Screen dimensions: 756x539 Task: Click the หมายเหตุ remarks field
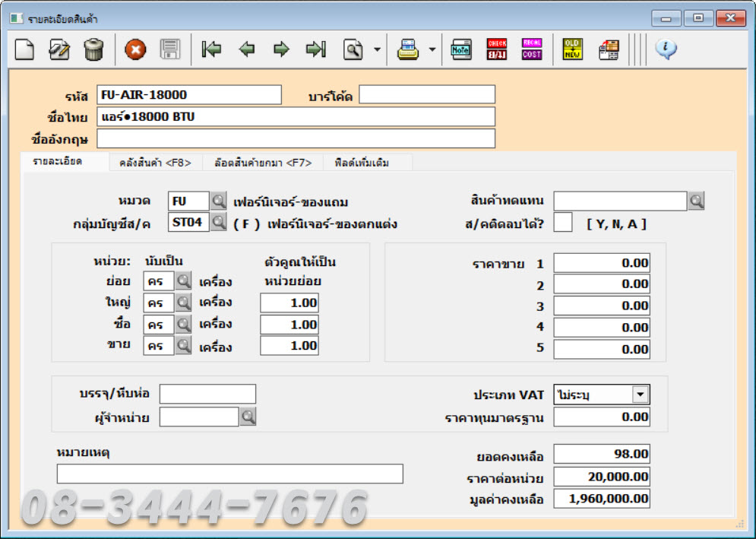(x=230, y=474)
